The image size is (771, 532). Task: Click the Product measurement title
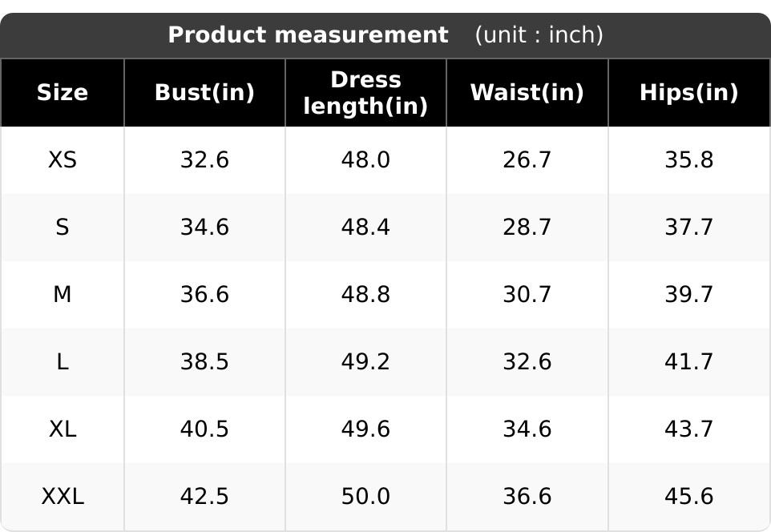pyautogui.click(x=309, y=35)
